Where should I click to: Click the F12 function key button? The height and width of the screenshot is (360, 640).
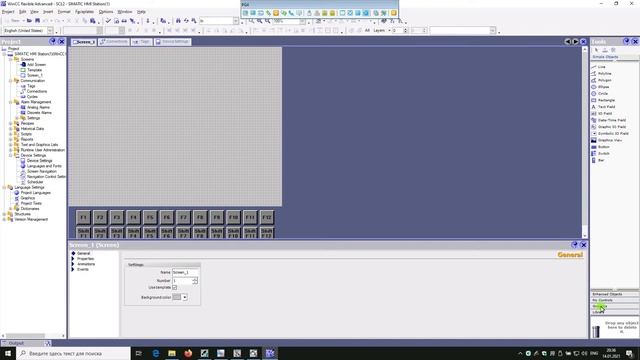(267, 218)
